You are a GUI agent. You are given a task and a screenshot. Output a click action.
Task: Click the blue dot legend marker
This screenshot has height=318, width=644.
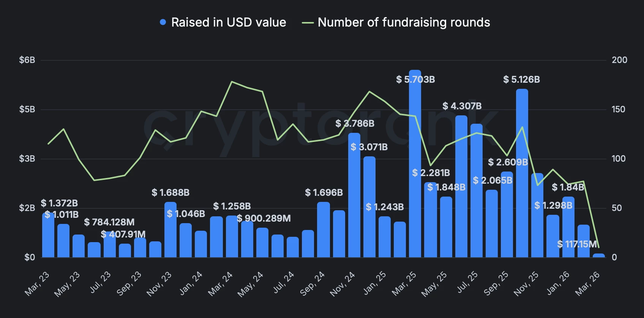pyautogui.click(x=163, y=22)
